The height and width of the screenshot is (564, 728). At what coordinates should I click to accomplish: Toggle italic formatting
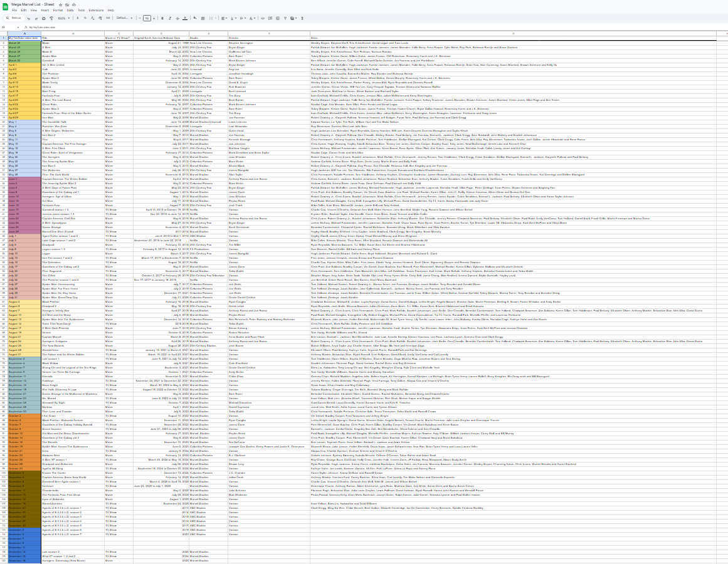[x=170, y=18]
